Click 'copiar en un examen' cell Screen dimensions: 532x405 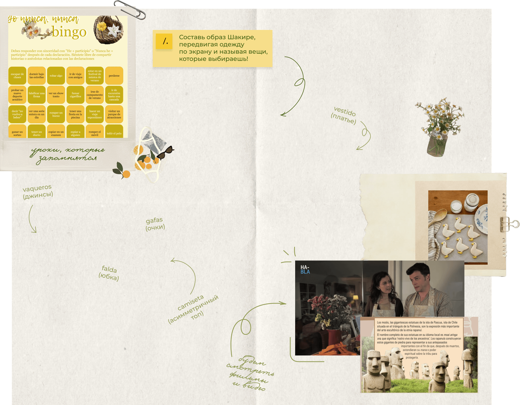(x=56, y=131)
